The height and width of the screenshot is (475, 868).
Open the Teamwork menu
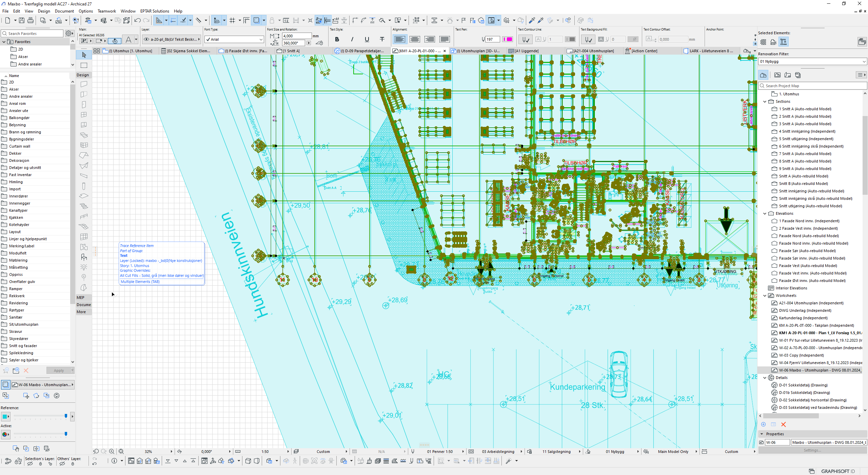click(106, 11)
